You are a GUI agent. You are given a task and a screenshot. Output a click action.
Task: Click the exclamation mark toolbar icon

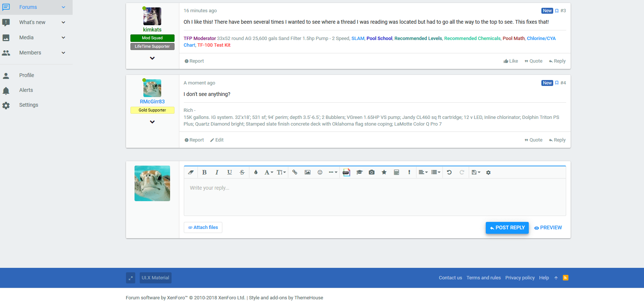pos(409,172)
